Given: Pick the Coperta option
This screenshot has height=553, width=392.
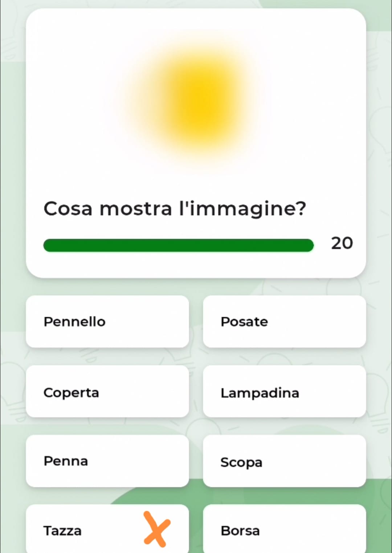Looking at the screenshot, I should point(107,392).
